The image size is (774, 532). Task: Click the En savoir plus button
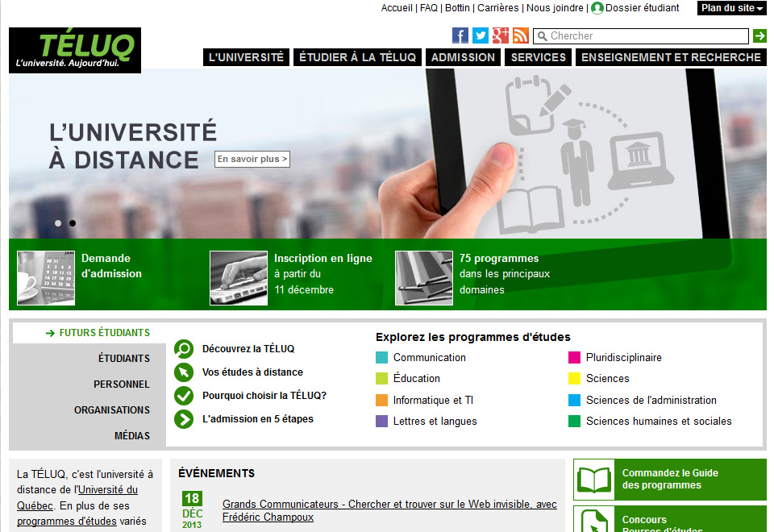pyautogui.click(x=252, y=159)
